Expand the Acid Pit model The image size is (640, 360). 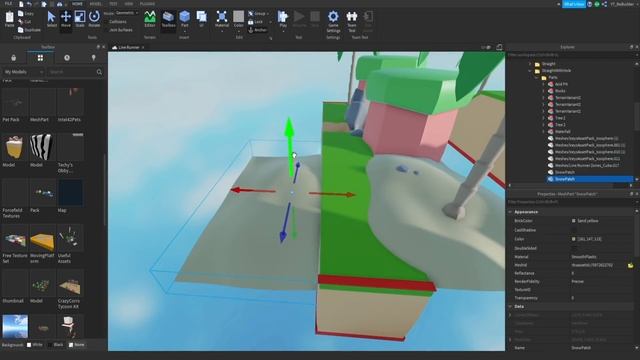pos(544,84)
